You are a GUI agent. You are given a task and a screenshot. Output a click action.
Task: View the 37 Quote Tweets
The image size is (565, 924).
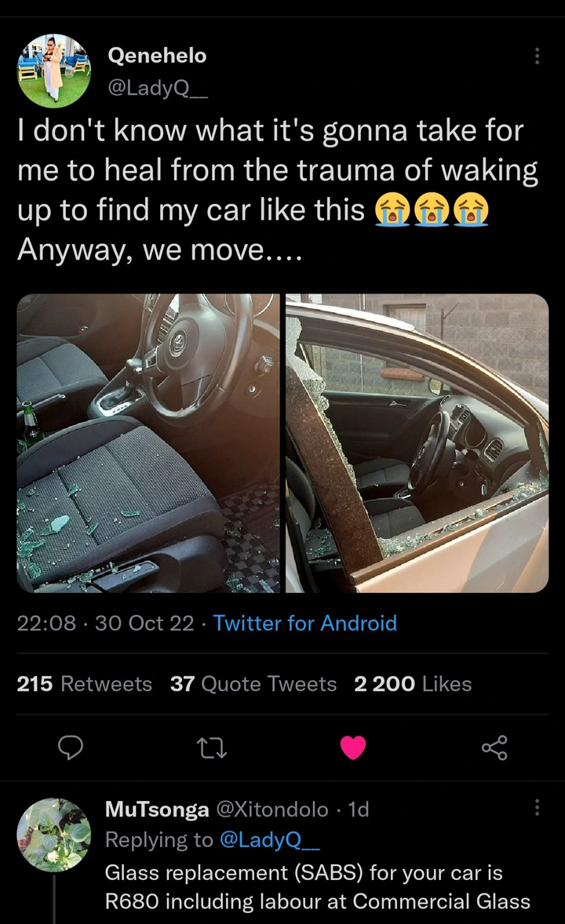tap(253, 683)
